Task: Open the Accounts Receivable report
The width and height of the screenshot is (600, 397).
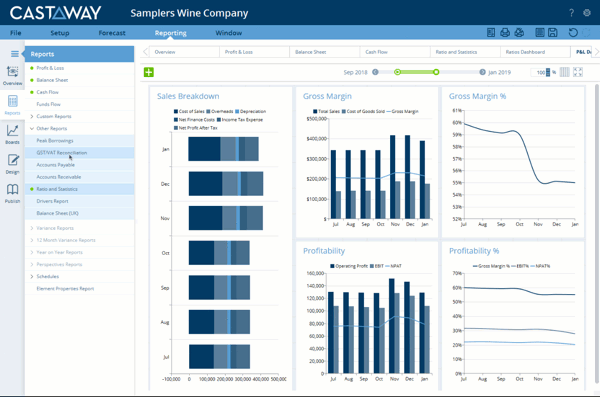Action: [80, 177]
